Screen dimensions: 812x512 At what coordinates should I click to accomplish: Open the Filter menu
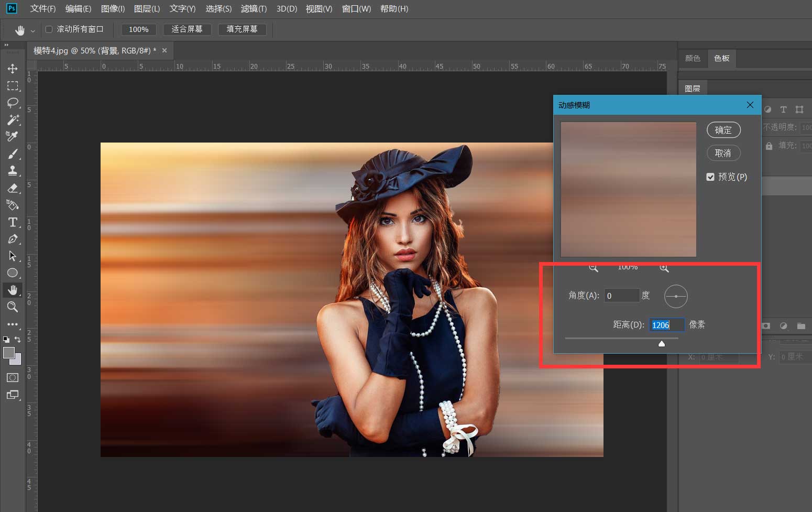pyautogui.click(x=254, y=9)
